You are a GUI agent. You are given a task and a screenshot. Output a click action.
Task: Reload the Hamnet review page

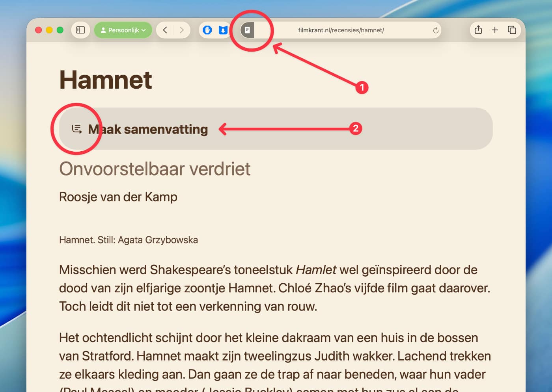tap(435, 30)
